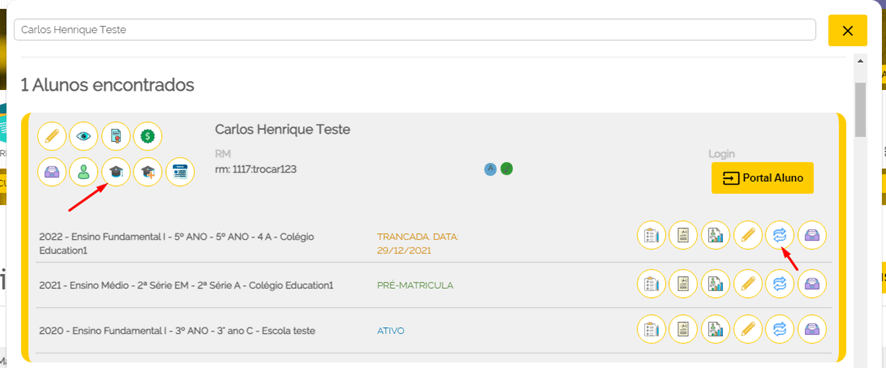The image size is (886, 368).
Task: Click the green person icon
Action: point(84,171)
